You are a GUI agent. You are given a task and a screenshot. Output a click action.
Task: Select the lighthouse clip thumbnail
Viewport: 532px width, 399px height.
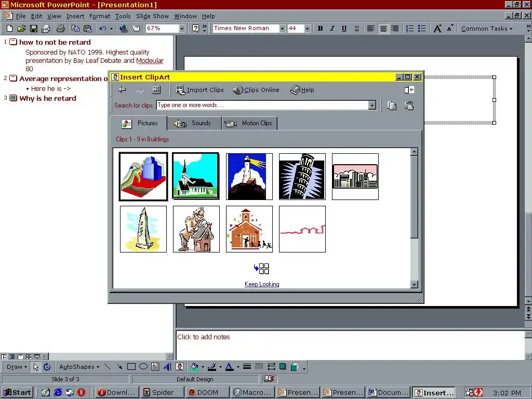coord(249,177)
